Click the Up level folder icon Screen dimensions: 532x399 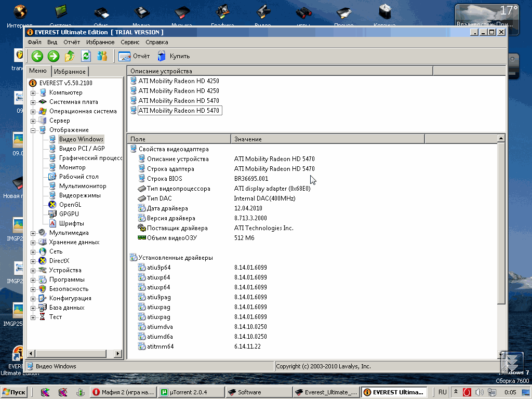coord(70,56)
